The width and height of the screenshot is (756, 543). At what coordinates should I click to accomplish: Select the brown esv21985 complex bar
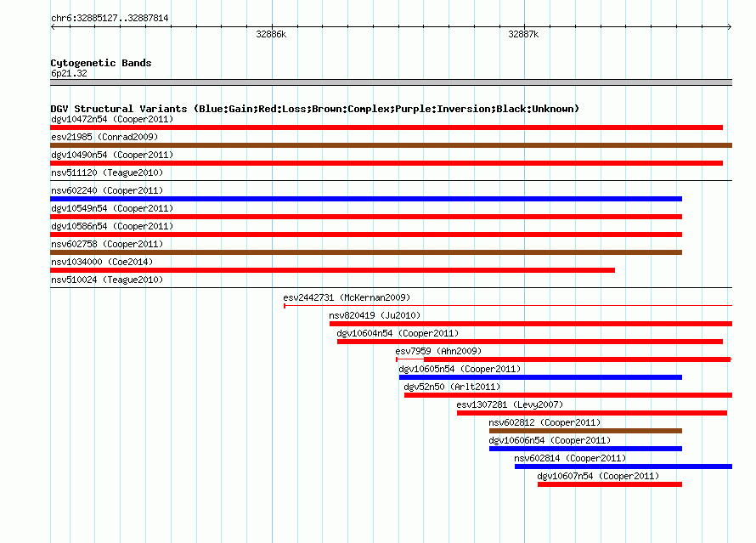(x=391, y=145)
